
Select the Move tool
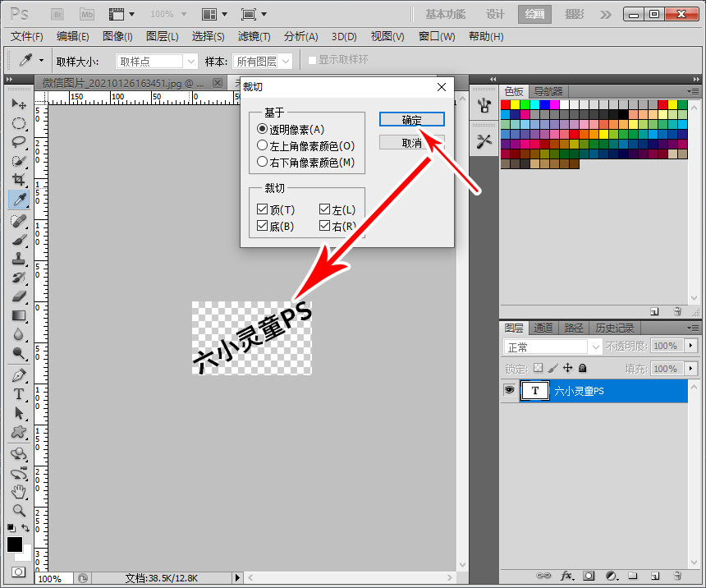click(x=18, y=104)
